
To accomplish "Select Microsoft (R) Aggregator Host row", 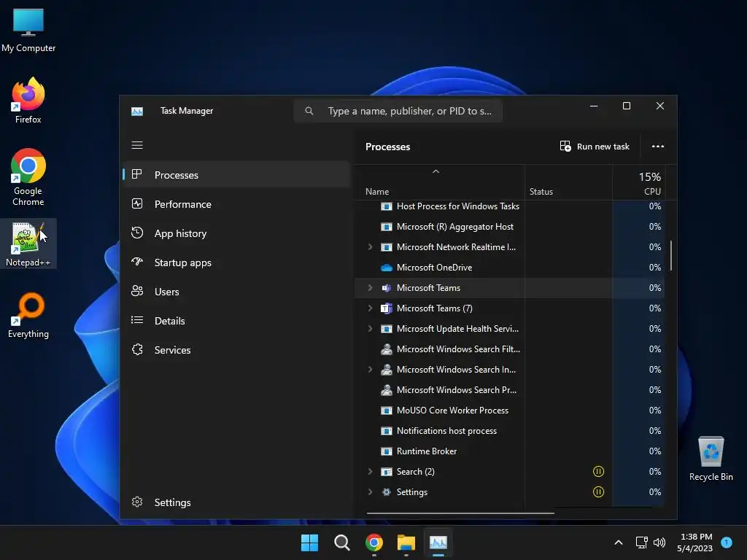I will click(510, 227).
